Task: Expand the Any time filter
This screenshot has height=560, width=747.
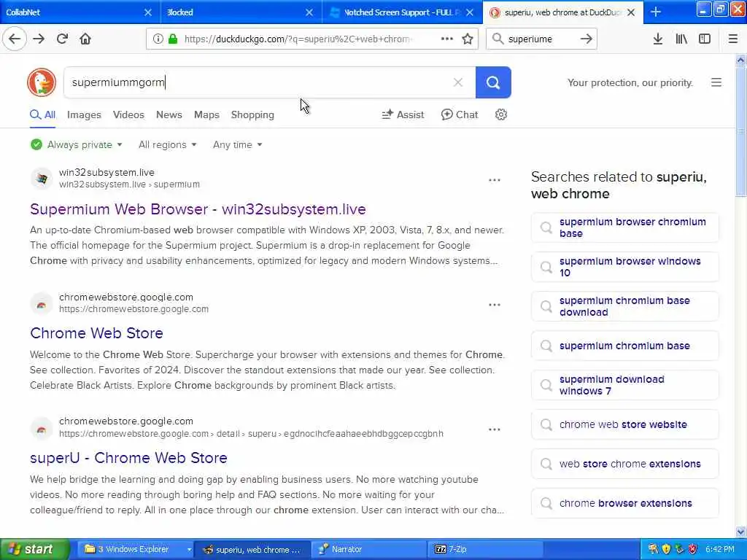Action: 238,145
